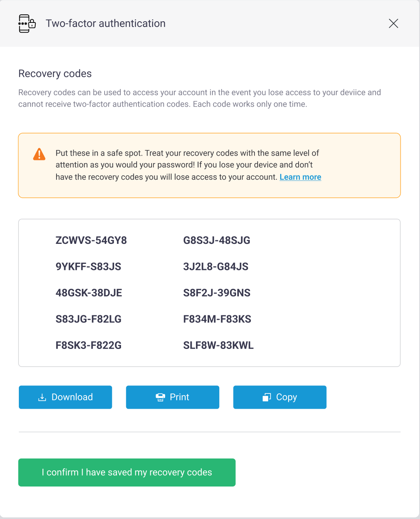Click the download arrow icon
This screenshot has height=519, width=420.
point(42,397)
